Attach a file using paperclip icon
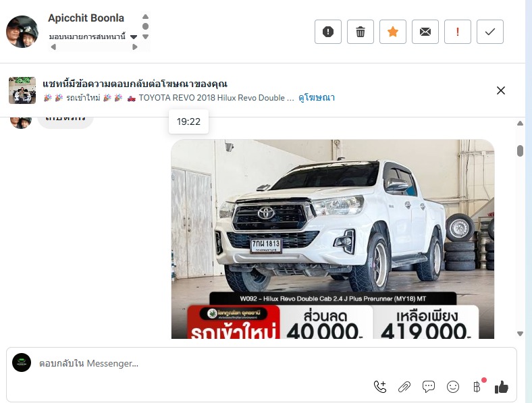This screenshot has width=532, height=403. 404,387
